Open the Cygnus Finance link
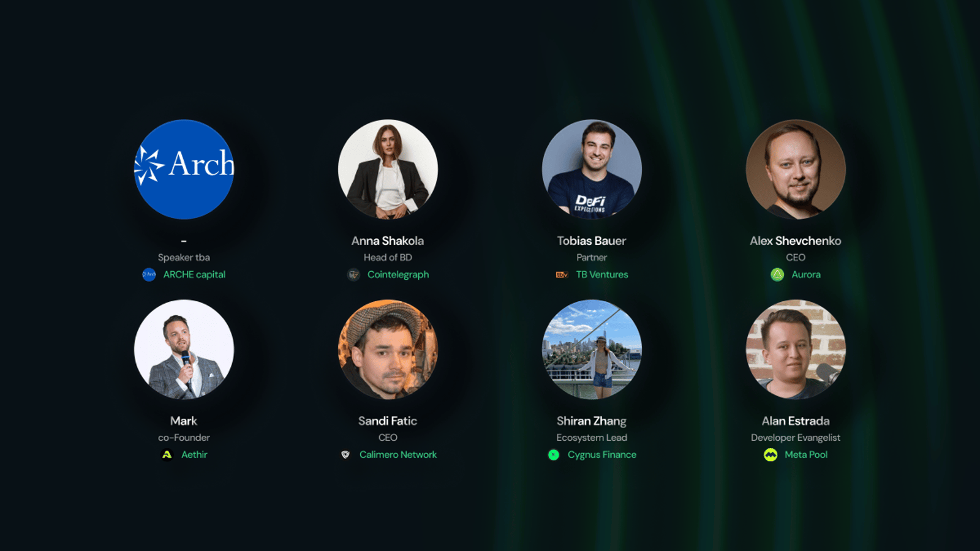The image size is (980, 551). coord(602,454)
